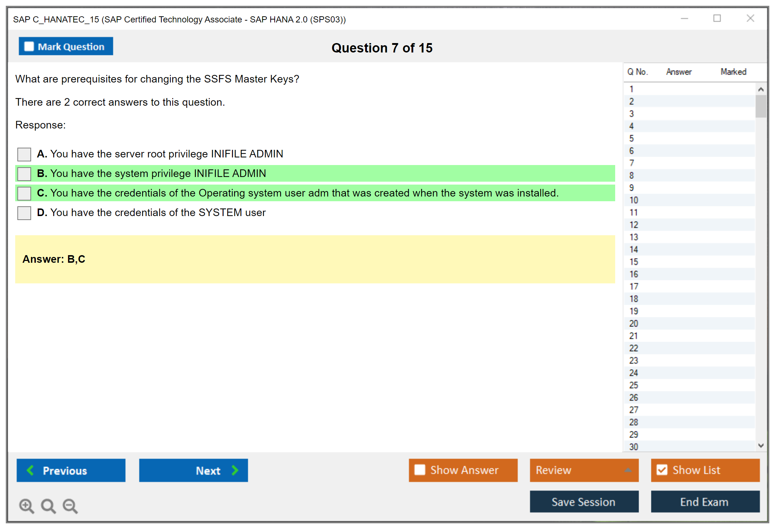Viewport: 778px width, 532px height.
Task: Click the zoom out magnifier icon
Action: coord(70,506)
